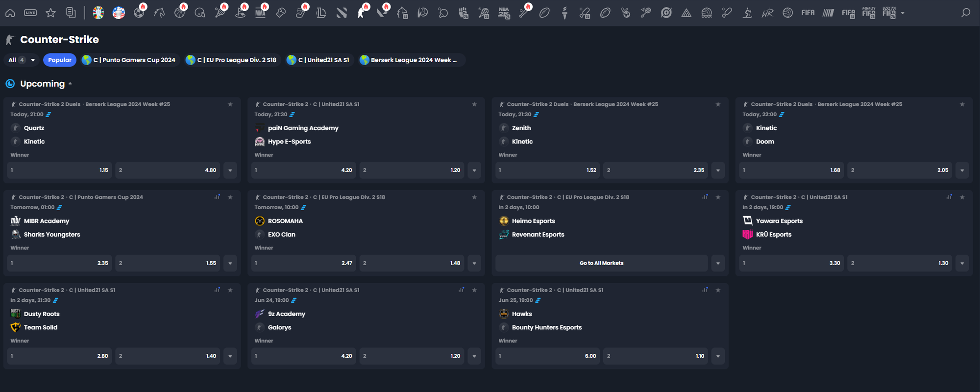Select the MMA sport icon
Screen dimensions: 980x392
261,13
